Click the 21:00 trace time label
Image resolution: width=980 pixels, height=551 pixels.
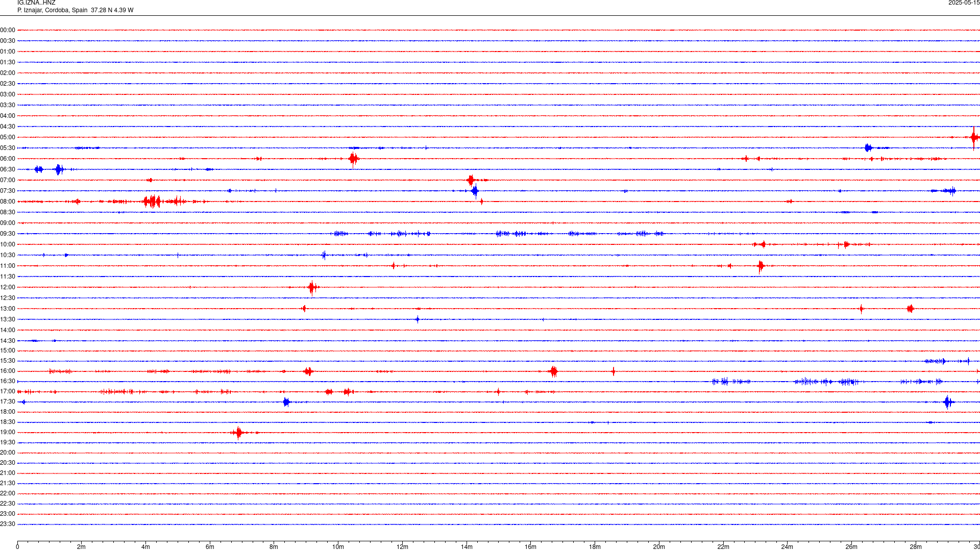tap(8, 473)
